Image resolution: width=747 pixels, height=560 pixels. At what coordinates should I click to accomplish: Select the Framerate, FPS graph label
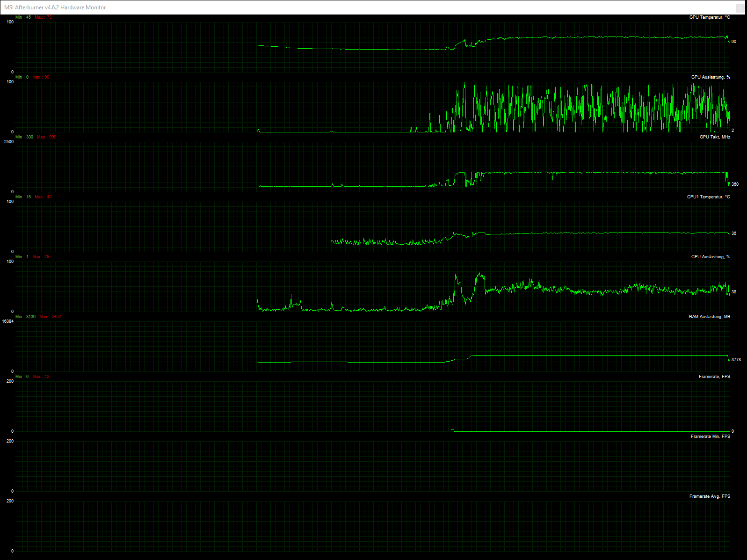[714, 377]
